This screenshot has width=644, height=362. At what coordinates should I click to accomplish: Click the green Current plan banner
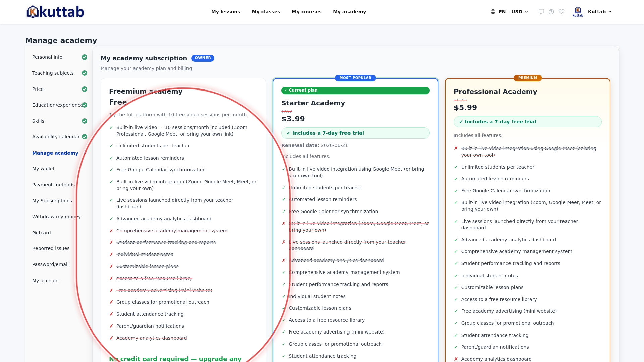tap(355, 90)
